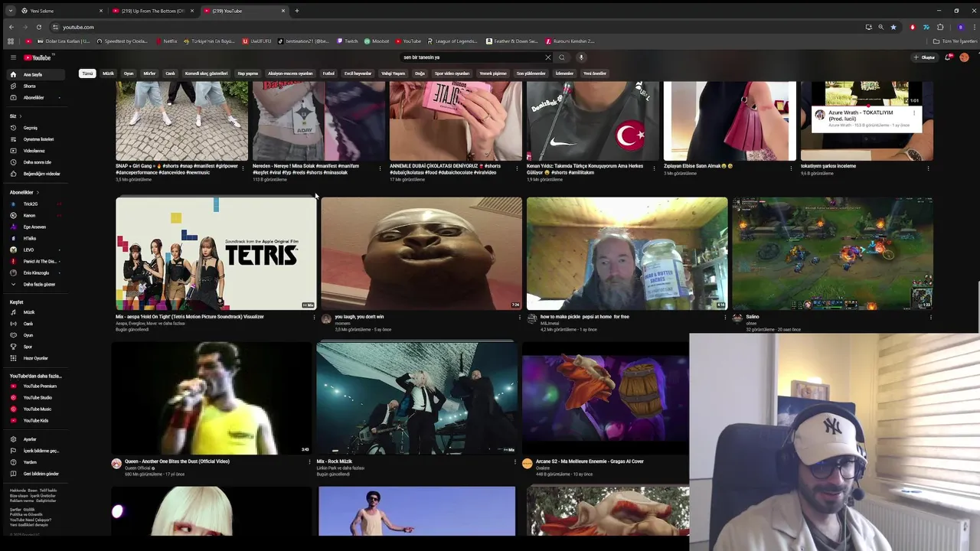This screenshot has height=551, width=980.
Task: Open options menu for 'you laugh, you dont win'
Action: click(x=520, y=317)
